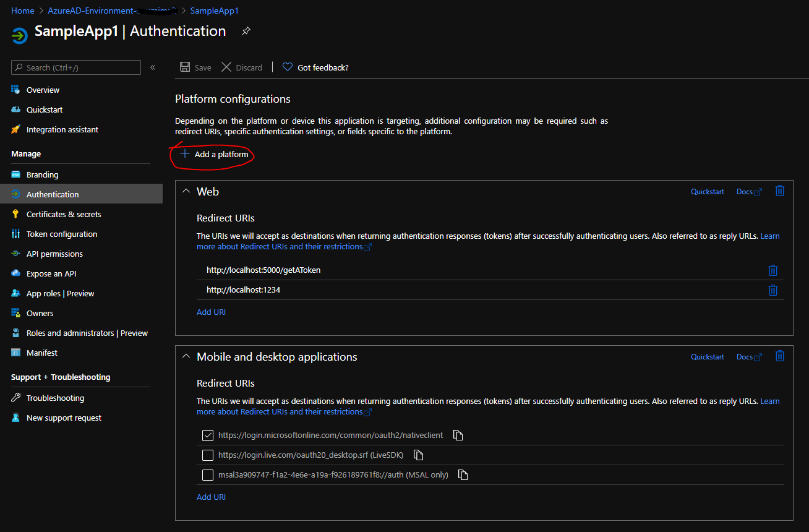
Task: Collapse the Web platform section
Action: pyautogui.click(x=186, y=192)
